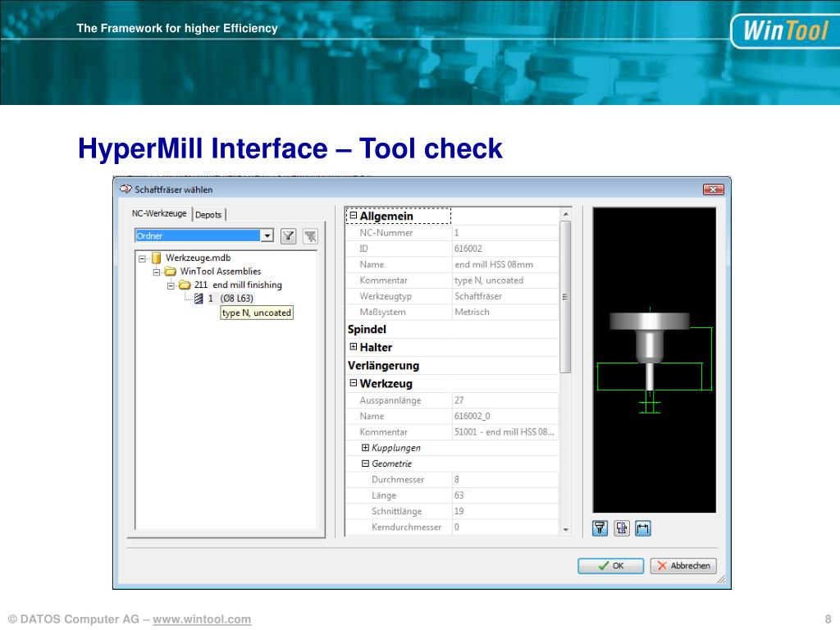
Task: Collapse the Werkzeug section
Action: click(353, 383)
